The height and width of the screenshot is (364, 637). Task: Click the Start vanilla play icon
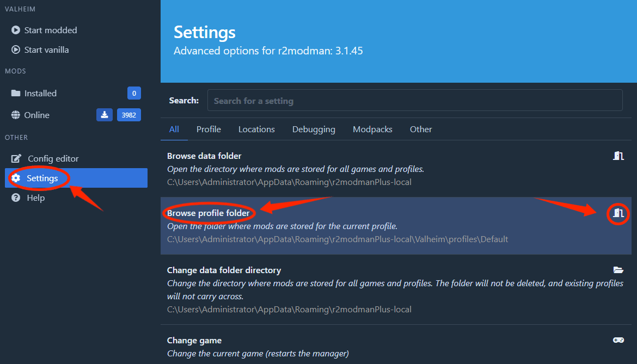pos(16,50)
